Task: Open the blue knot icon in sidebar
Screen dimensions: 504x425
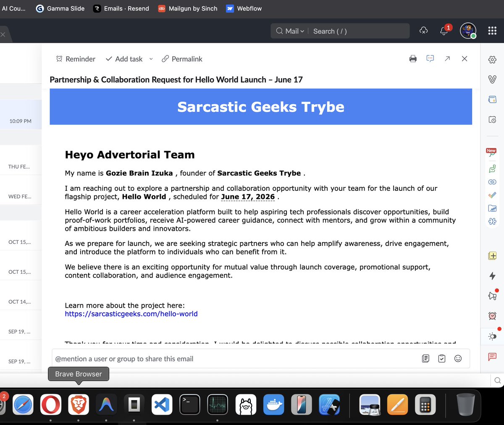Action: 492,221
